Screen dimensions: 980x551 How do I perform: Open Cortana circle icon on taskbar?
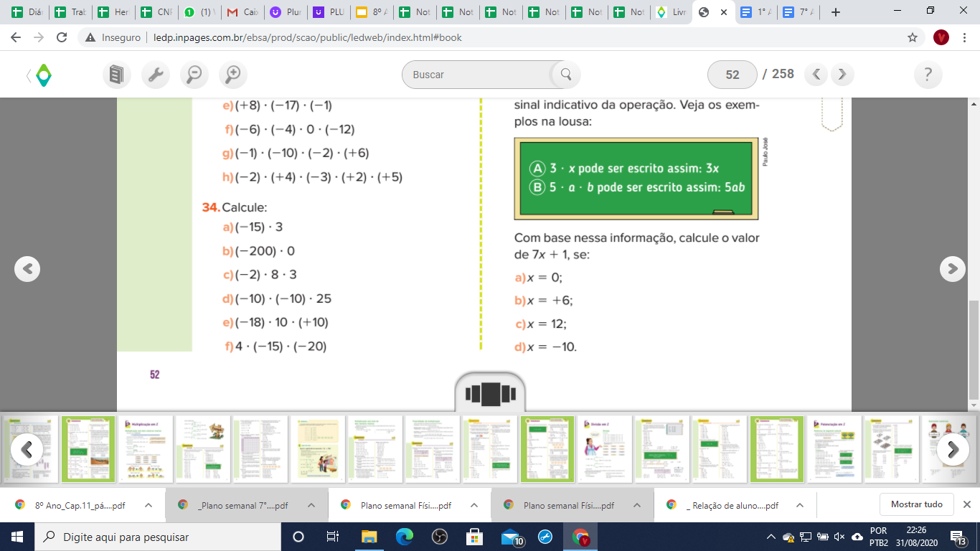298,537
